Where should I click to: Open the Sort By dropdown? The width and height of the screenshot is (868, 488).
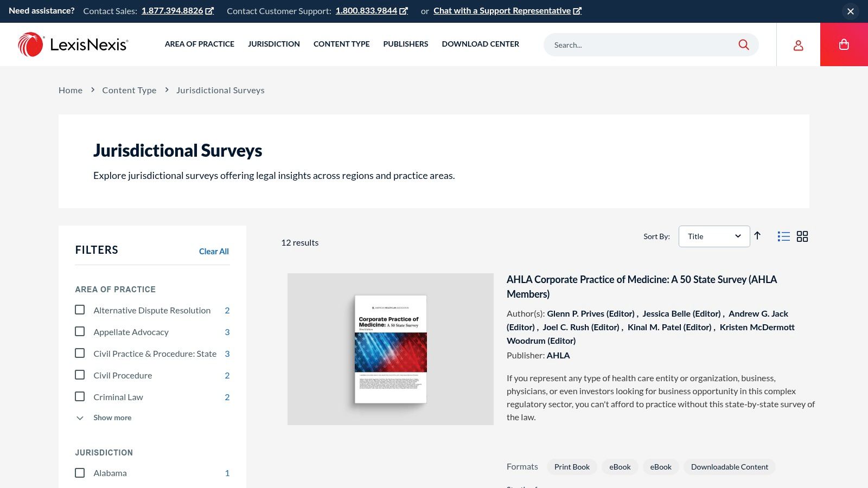click(714, 236)
